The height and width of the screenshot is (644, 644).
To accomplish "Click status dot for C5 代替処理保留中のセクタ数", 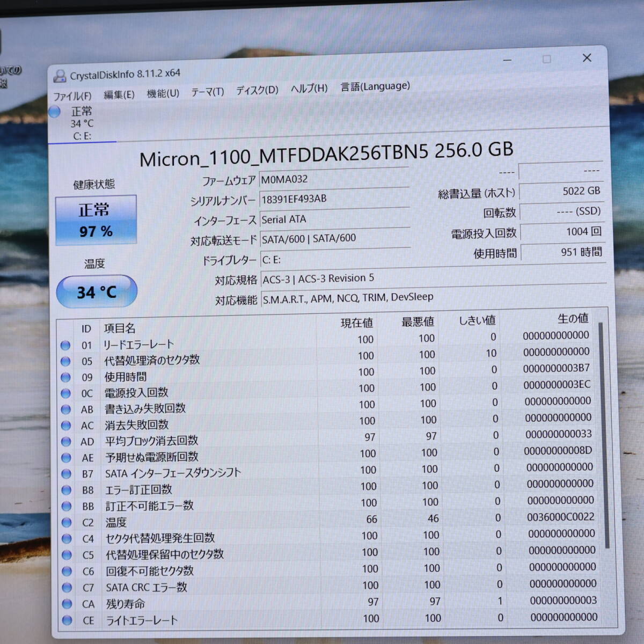I will (67, 555).
